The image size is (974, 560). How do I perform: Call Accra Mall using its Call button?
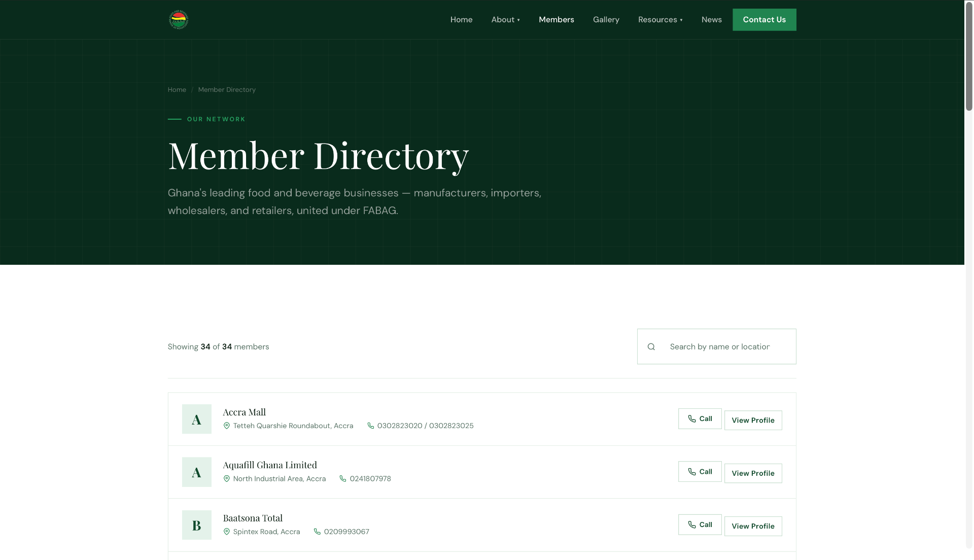click(700, 419)
